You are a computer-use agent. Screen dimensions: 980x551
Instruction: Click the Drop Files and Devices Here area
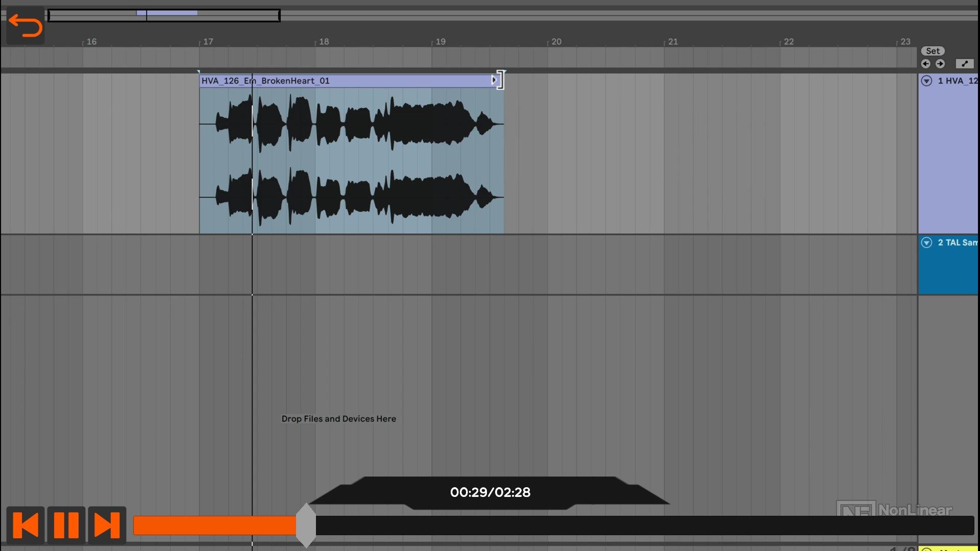tap(338, 419)
